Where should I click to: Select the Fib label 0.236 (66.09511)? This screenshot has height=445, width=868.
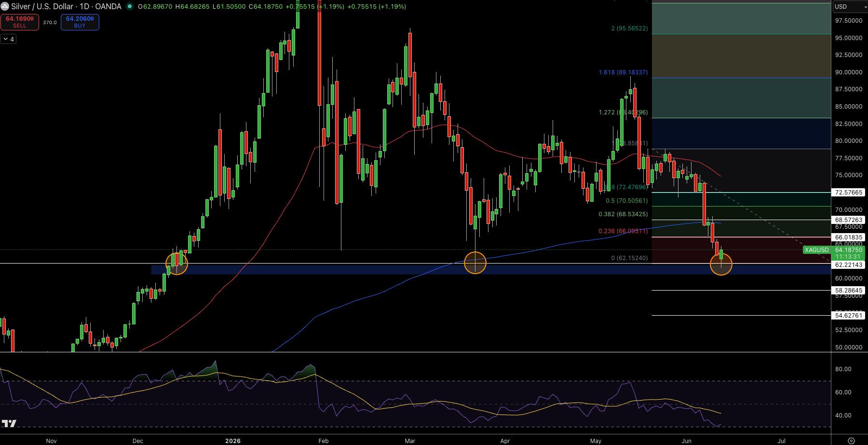pos(623,231)
